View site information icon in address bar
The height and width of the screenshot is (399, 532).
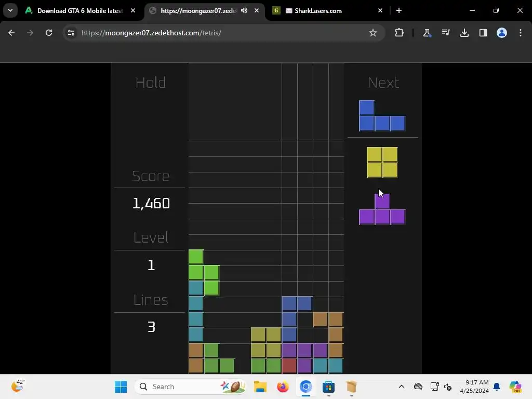pyautogui.click(x=71, y=33)
